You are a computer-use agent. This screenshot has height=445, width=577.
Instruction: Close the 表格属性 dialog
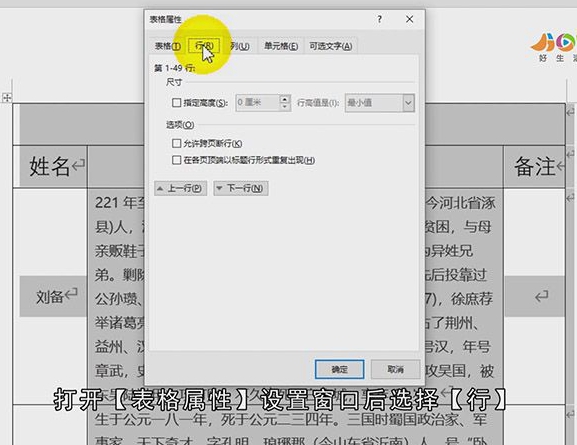click(x=410, y=19)
